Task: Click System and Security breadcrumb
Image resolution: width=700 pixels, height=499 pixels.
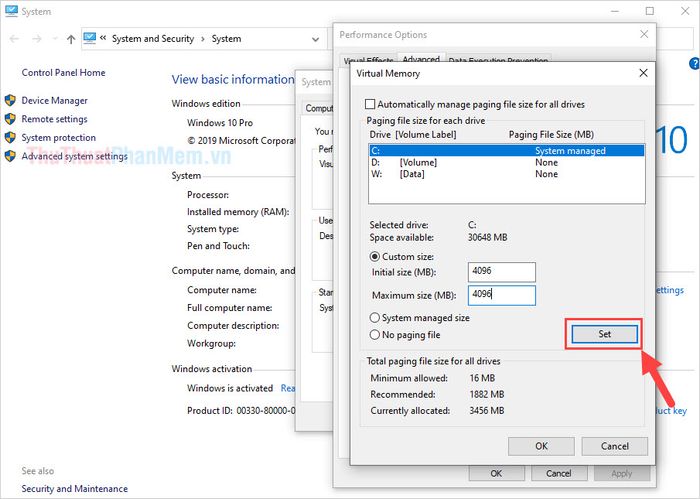Action: tap(153, 39)
